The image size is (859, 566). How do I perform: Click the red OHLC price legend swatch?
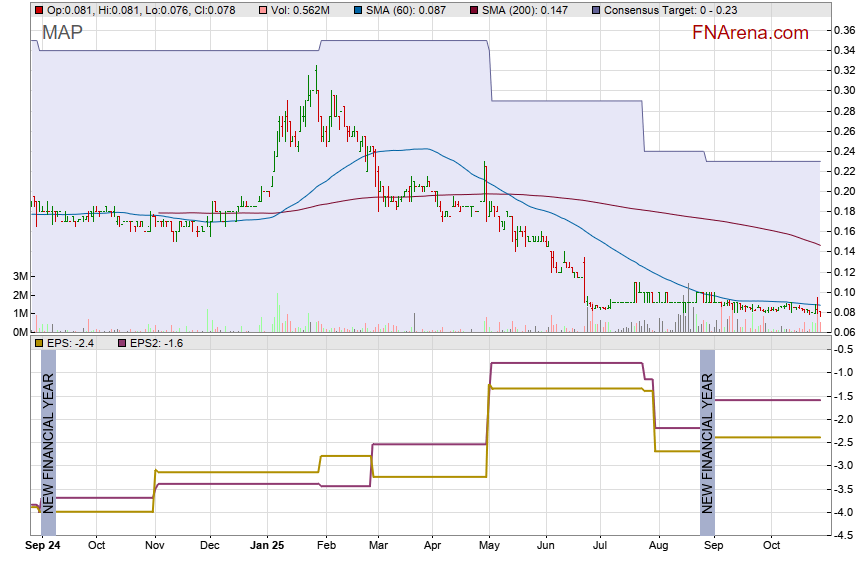click(38, 10)
